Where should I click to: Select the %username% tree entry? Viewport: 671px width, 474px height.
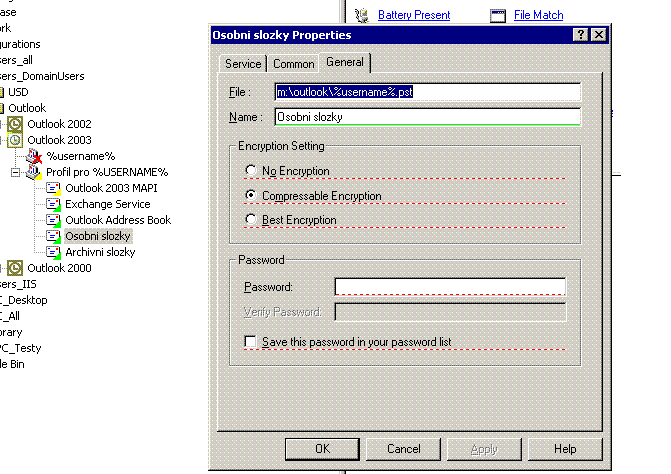pyautogui.click(x=80, y=156)
